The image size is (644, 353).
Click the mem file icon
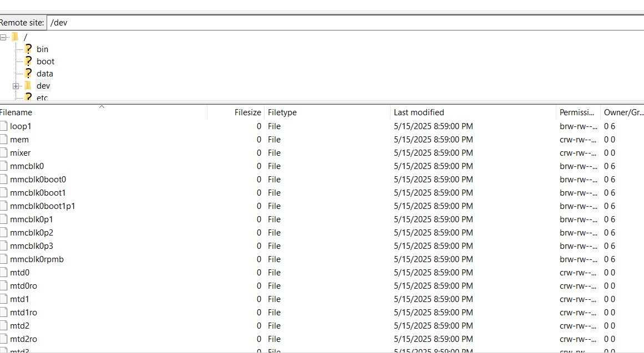pos(4,140)
